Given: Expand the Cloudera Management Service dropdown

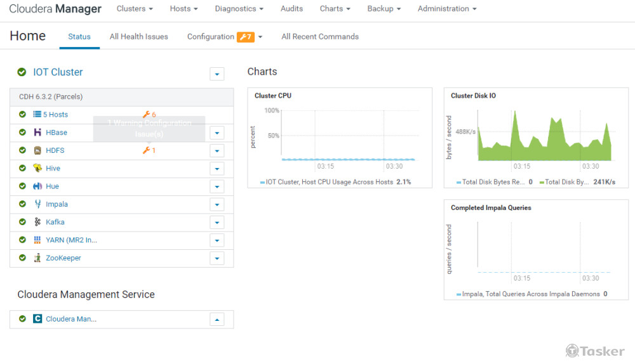Looking at the screenshot, I should 217,320.
